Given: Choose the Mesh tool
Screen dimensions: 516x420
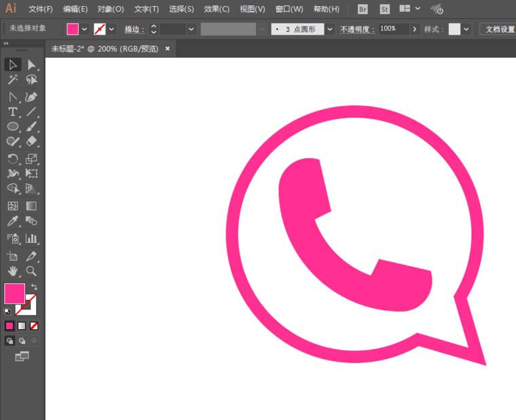Looking at the screenshot, I should pyautogui.click(x=13, y=206).
